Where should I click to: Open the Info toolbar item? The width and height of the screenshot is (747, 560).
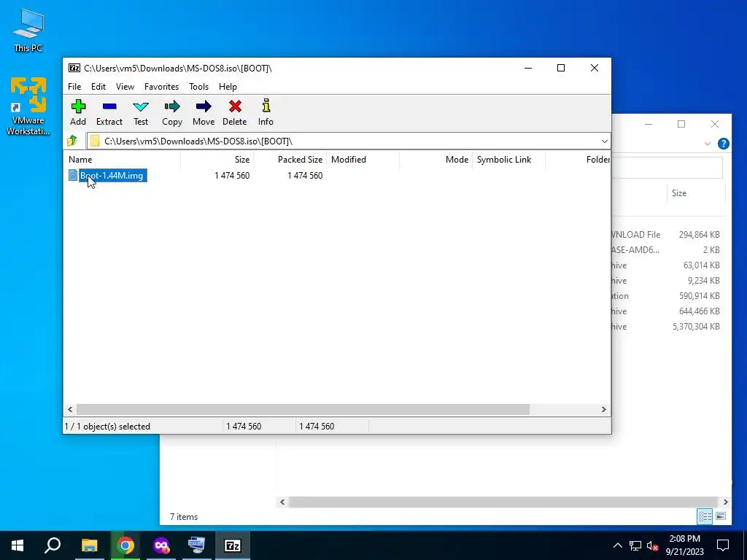266,112
